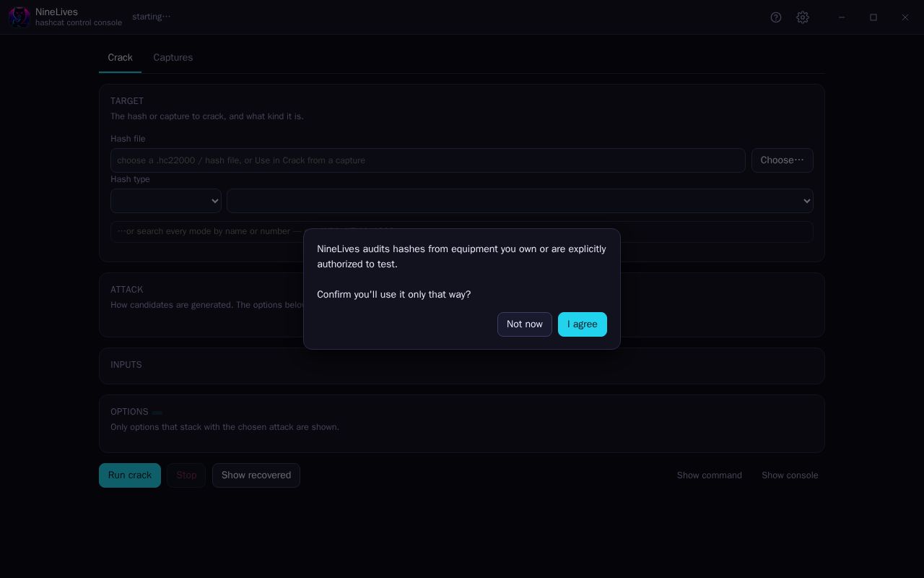Open the wide Hash type mode dropdown
This screenshot has height=578, width=924.
(520, 201)
